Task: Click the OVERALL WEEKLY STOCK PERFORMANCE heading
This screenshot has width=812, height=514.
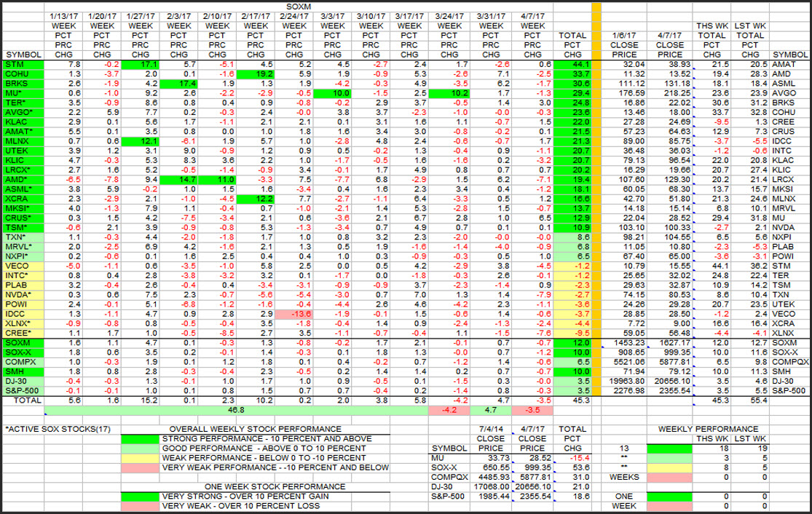Action: tap(255, 430)
